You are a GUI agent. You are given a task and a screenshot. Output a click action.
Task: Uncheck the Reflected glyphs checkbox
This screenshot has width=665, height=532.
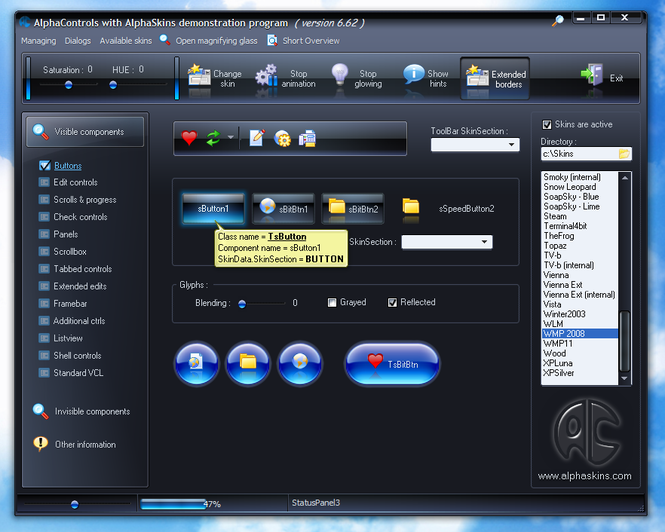click(x=392, y=302)
